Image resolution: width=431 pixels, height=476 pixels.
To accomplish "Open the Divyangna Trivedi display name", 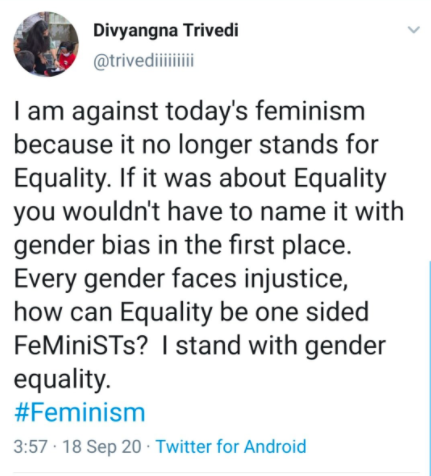I will tap(166, 31).
